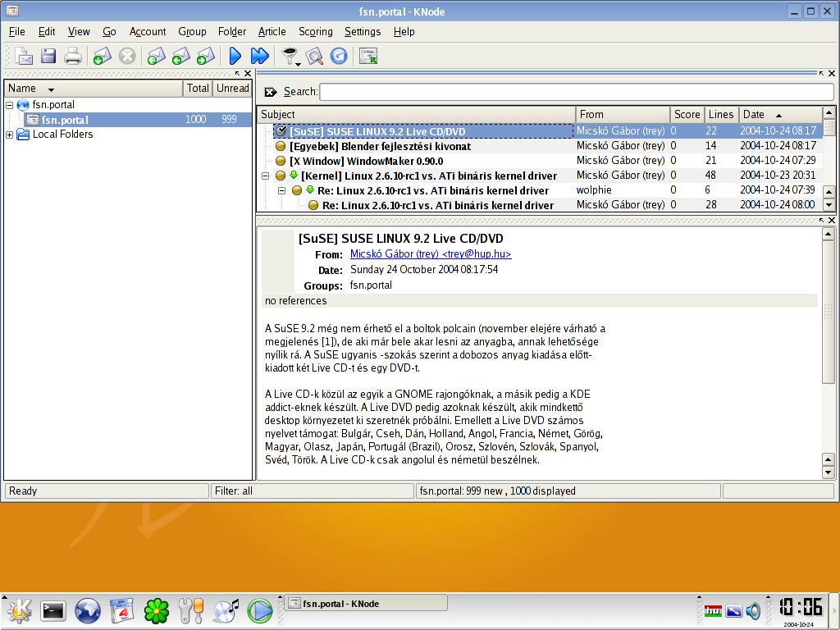Click the unread ball icon beside the WindowMaker article

(281, 161)
